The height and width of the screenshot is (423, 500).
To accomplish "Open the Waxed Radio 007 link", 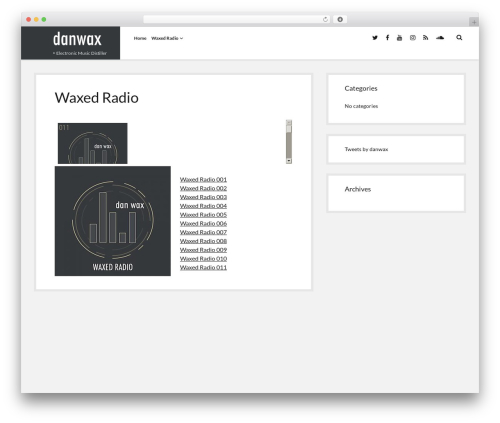I will pos(203,232).
